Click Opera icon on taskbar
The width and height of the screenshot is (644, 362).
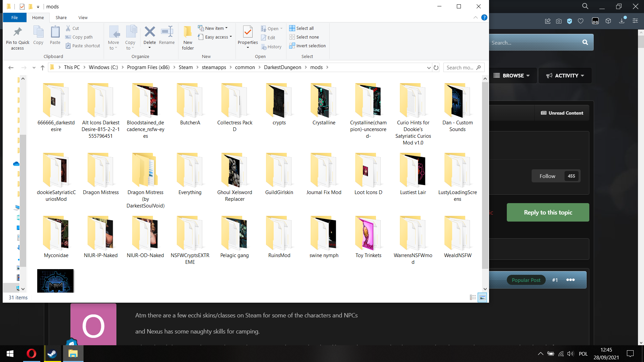[x=32, y=354]
